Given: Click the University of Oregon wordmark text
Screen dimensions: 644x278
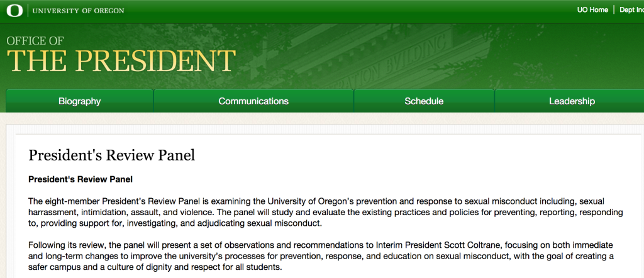Looking at the screenshot, I should 78,11.
